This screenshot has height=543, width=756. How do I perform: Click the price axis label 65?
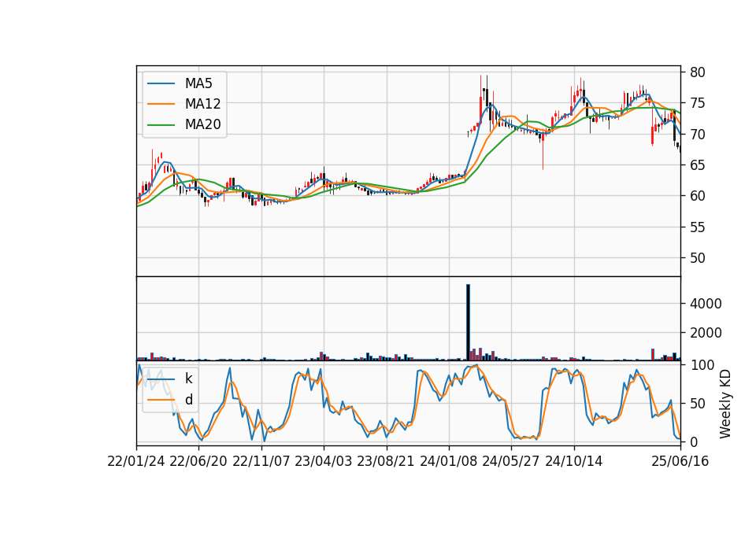[697, 165]
